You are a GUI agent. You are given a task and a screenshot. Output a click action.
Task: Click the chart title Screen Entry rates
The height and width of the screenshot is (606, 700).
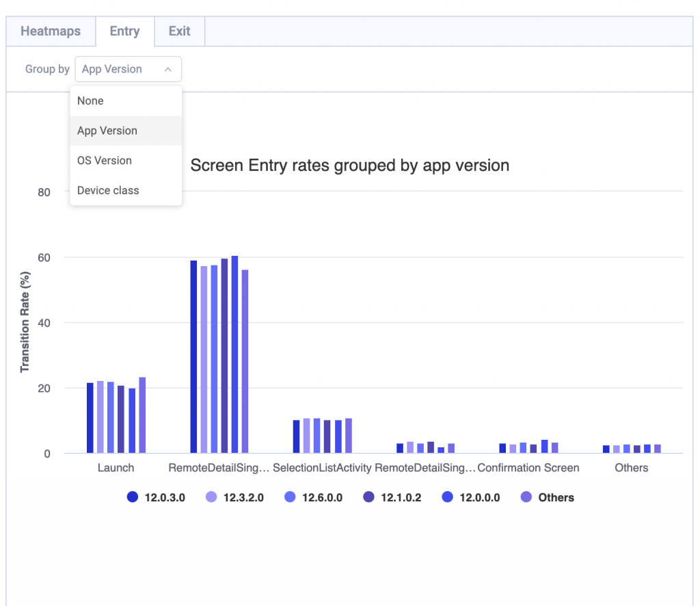point(349,166)
